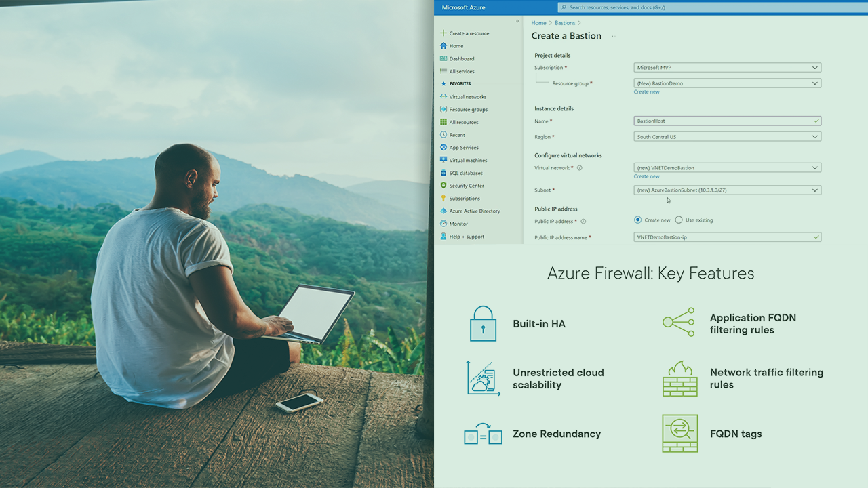The image size is (868, 488).
Task: Select 'All services' from the sidebar
Action: [x=461, y=72]
